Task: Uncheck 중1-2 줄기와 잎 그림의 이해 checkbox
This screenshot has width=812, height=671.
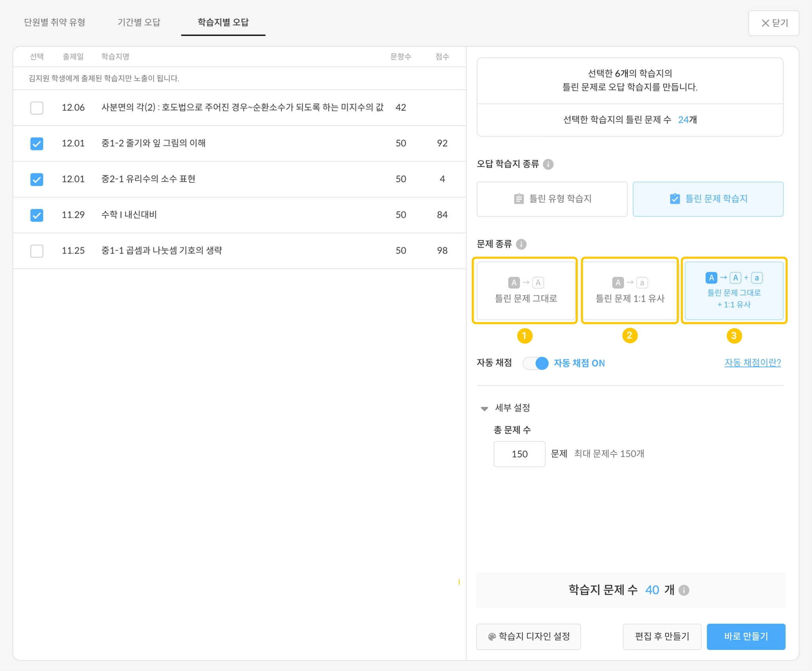Action: 37,144
